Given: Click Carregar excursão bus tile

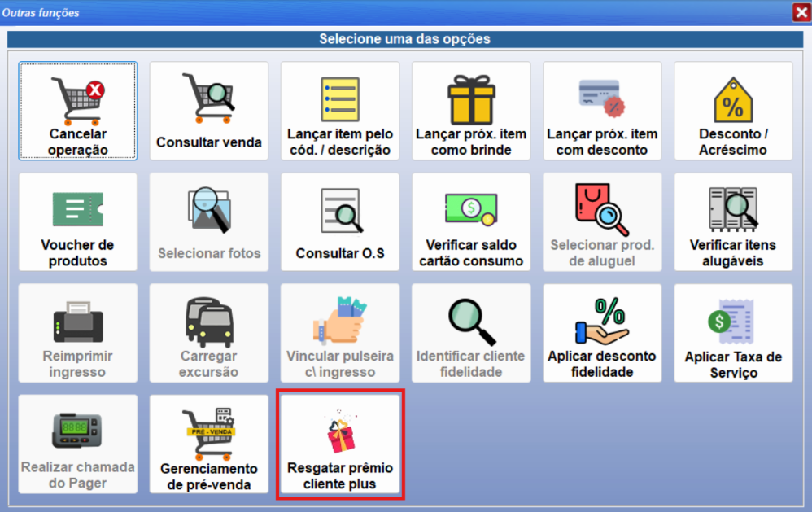Looking at the screenshot, I should pos(209,333).
